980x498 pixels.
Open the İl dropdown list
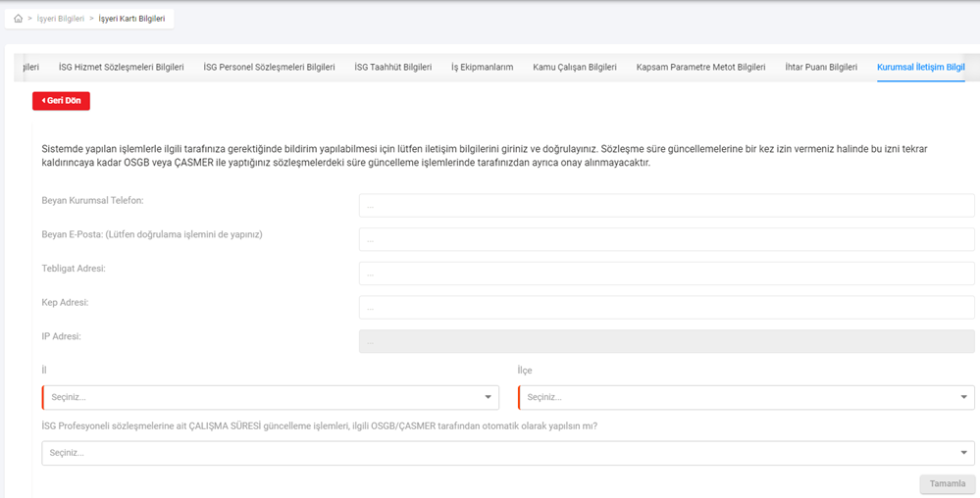click(x=270, y=397)
